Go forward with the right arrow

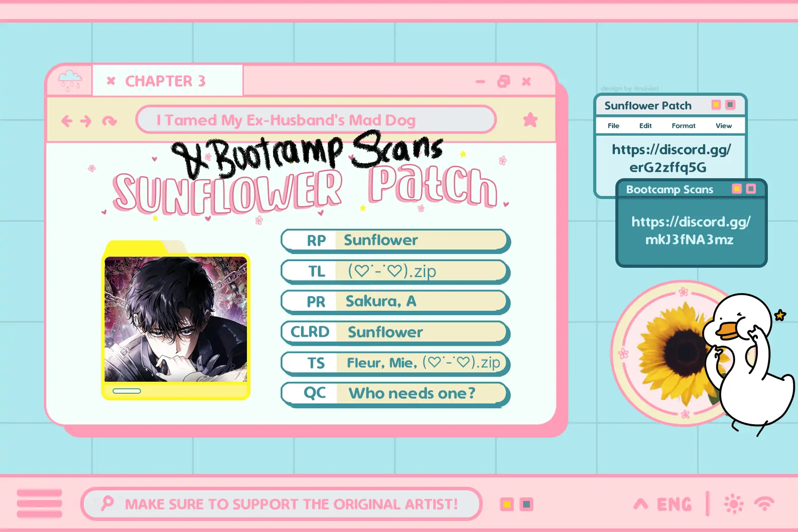tap(86, 121)
